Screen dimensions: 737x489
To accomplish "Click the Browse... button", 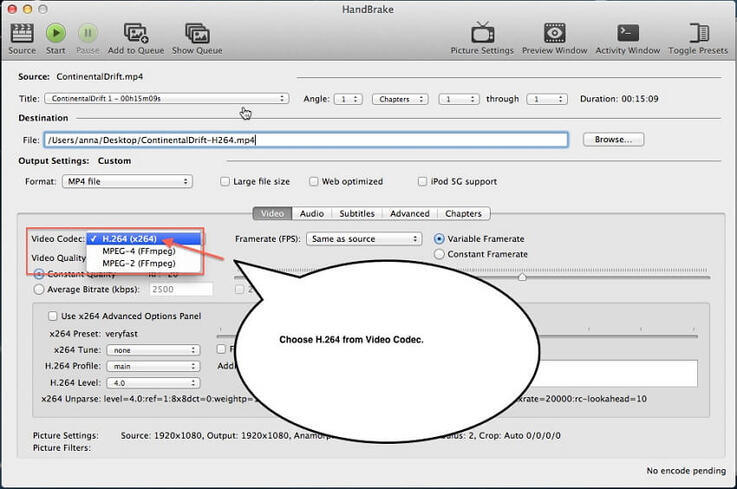I will tap(613, 140).
